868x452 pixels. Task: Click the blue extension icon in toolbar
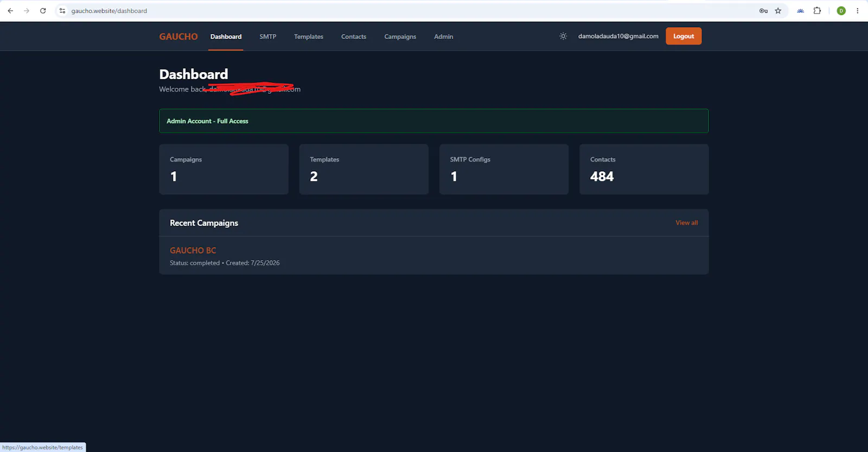[x=800, y=11]
